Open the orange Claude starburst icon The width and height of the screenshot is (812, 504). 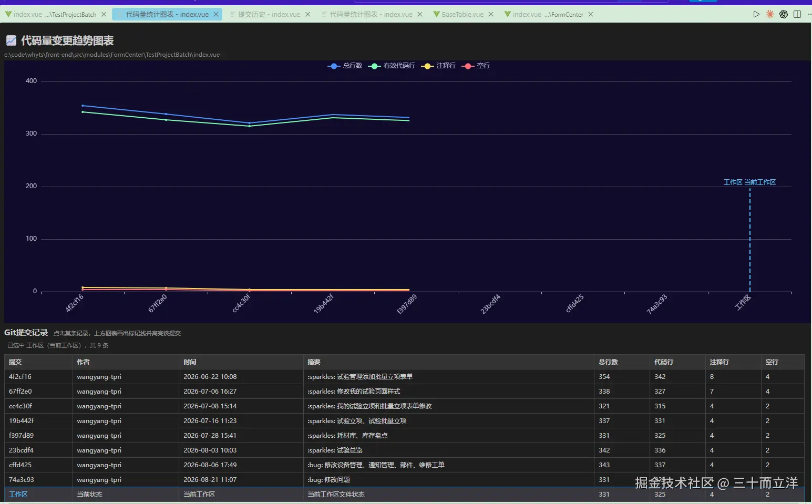coord(770,14)
